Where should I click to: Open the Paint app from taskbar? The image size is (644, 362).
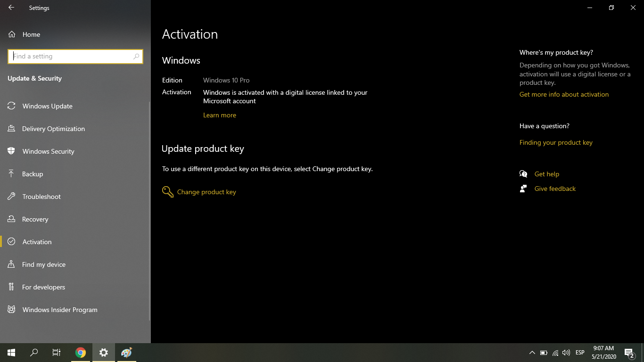pyautogui.click(x=126, y=353)
